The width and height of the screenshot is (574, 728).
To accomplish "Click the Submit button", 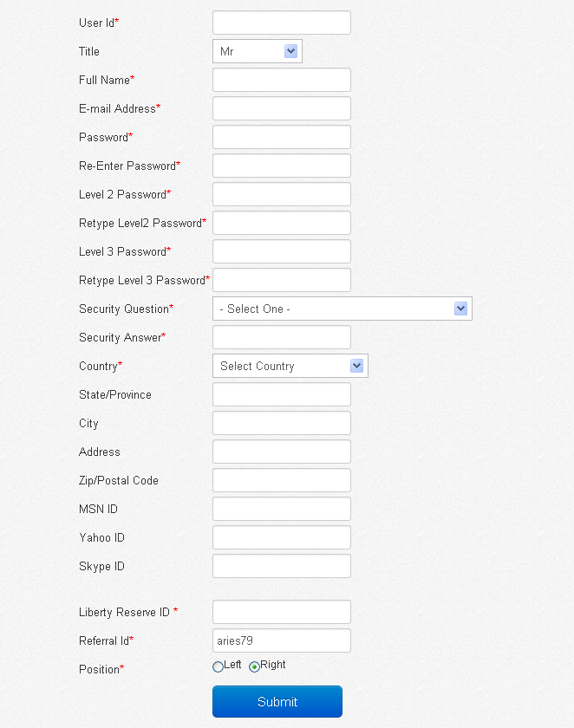I will (x=277, y=702).
